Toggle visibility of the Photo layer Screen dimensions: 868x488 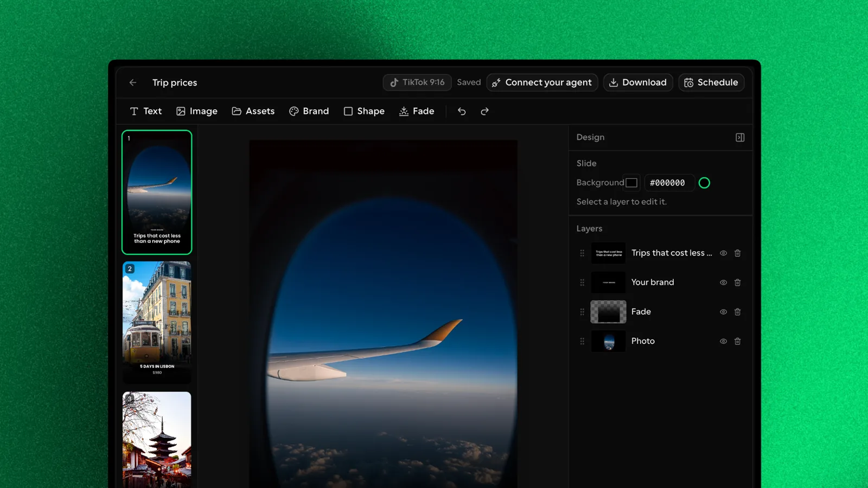(723, 341)
